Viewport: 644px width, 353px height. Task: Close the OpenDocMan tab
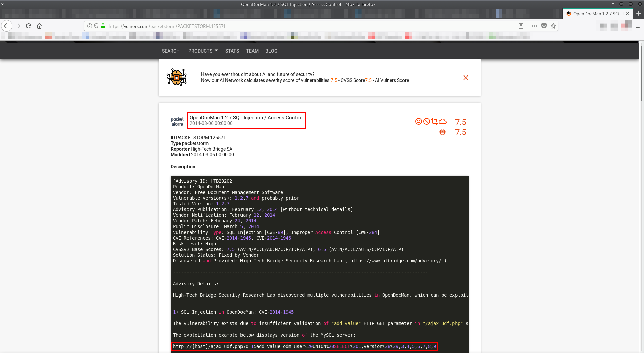pyautogui.click(x=627, y=14)
